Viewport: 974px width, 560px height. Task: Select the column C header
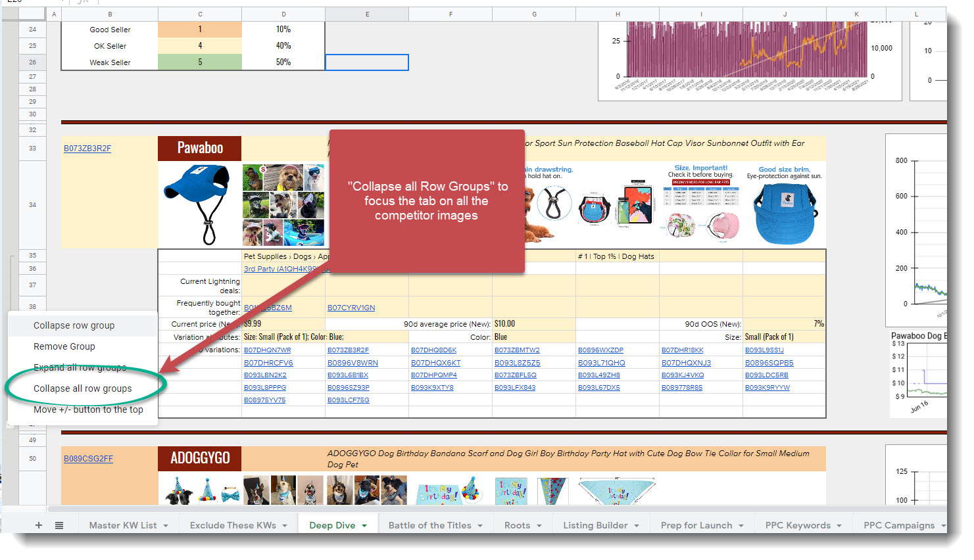point(200,14)
